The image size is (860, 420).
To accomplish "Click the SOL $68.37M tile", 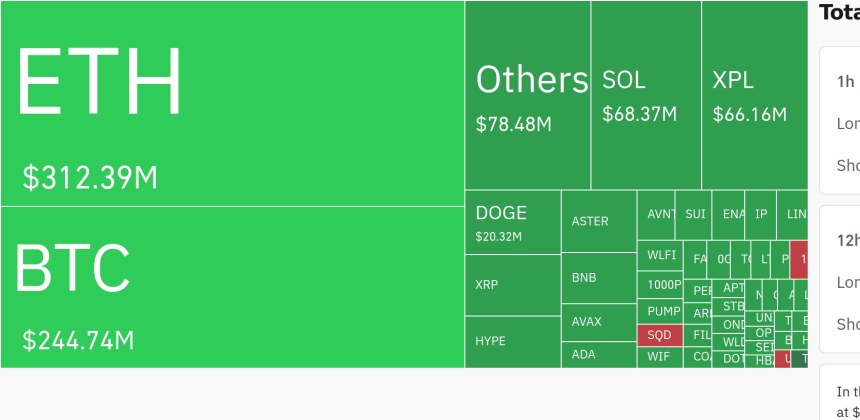I will [x=645, y=96].
